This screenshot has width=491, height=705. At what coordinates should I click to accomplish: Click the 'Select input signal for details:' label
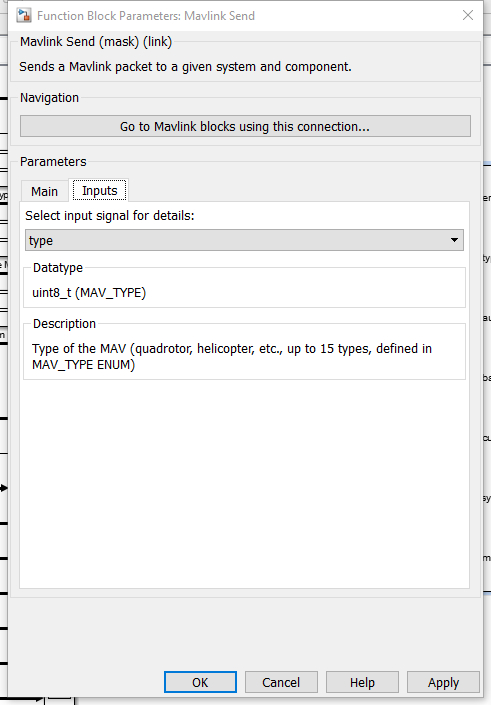pyautogui.click(x=110, y=216)
